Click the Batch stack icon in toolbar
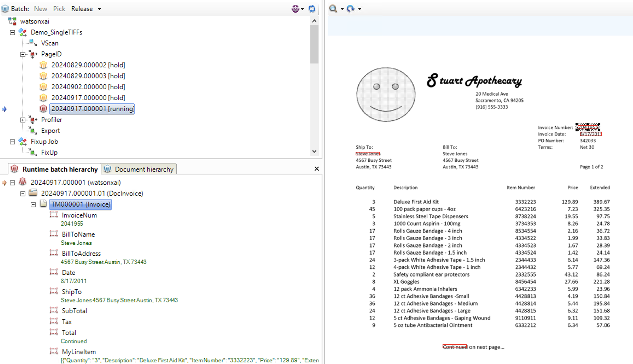Viewport: 633px width, 364px height. [5, 9]
